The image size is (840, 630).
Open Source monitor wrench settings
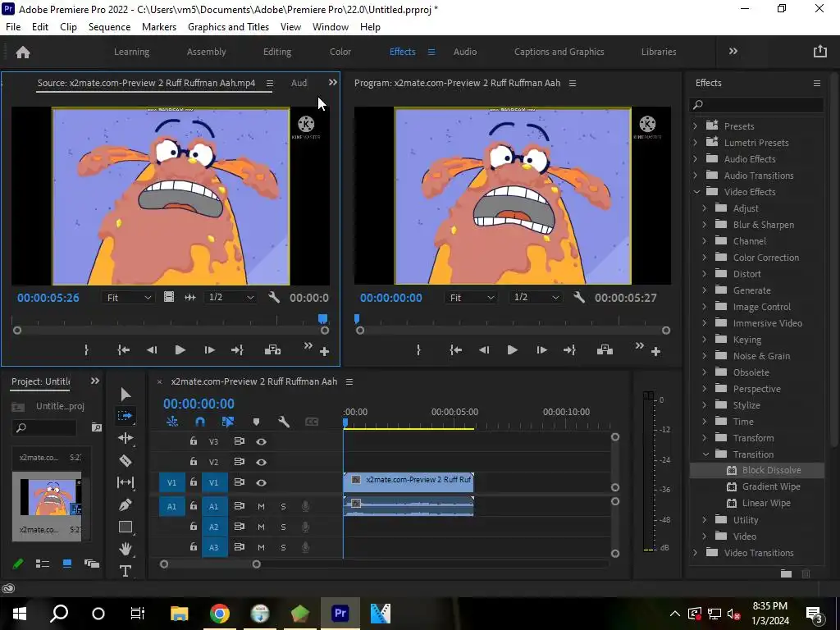pyautogui.click(x=274, y=297)
